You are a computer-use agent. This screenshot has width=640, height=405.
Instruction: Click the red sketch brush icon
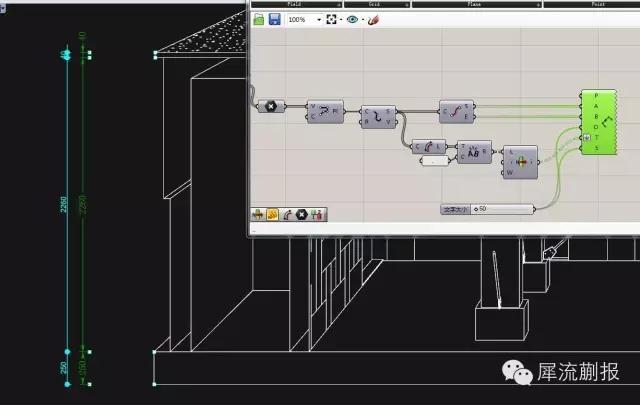(373, 20)
